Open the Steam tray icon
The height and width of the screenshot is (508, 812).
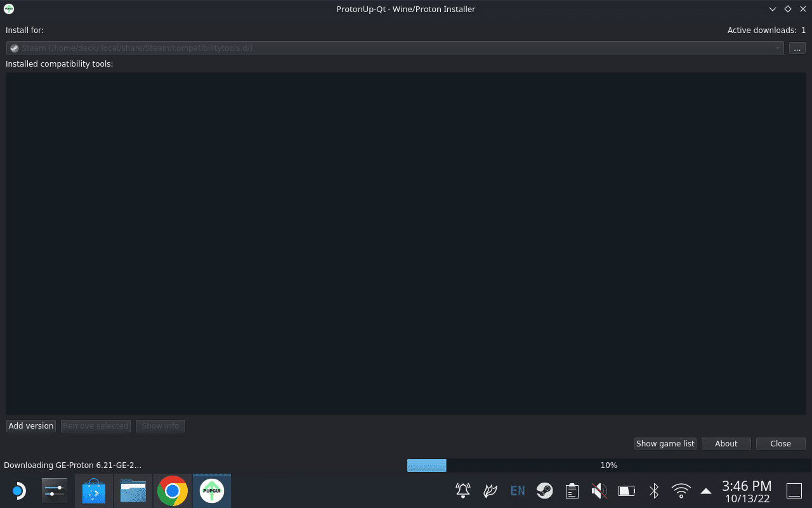[544, 491]
